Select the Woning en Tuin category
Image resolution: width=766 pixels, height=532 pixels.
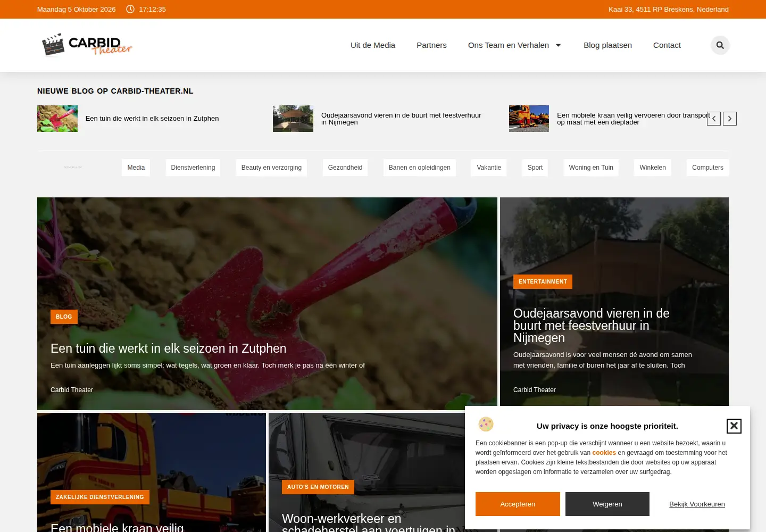tap(591, 168)
